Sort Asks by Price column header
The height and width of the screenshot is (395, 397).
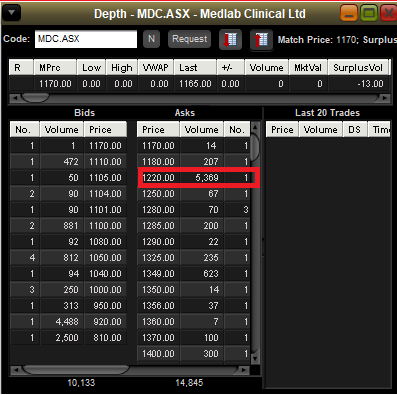coord(158,129)
